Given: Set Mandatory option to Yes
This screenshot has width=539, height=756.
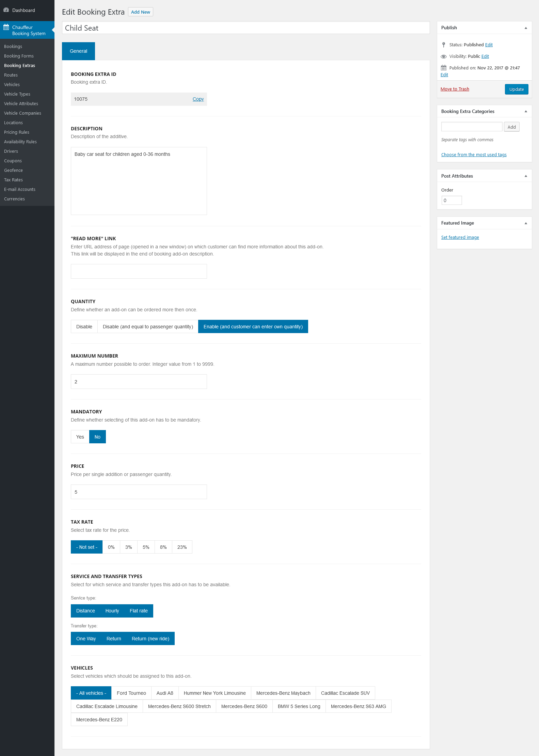Looking at the screenshot, I should pyautogui.click(x=80, y=437).
